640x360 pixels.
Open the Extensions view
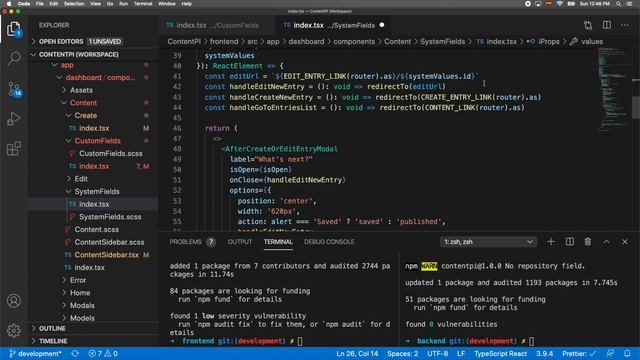[14, 149]
